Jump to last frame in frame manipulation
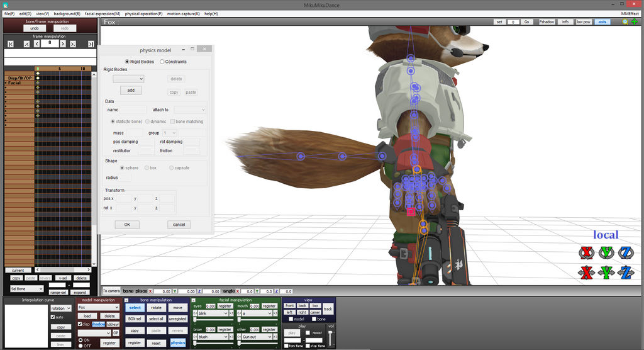 coord(91,43)
